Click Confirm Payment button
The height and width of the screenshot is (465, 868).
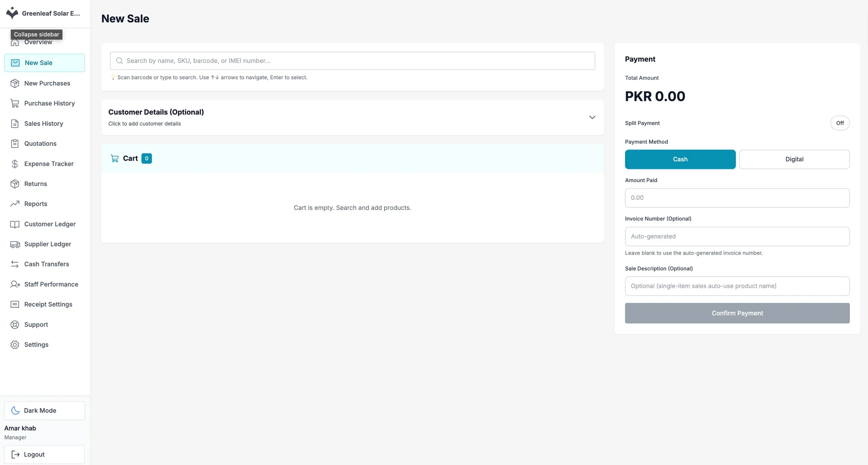(x=737, y=313)
